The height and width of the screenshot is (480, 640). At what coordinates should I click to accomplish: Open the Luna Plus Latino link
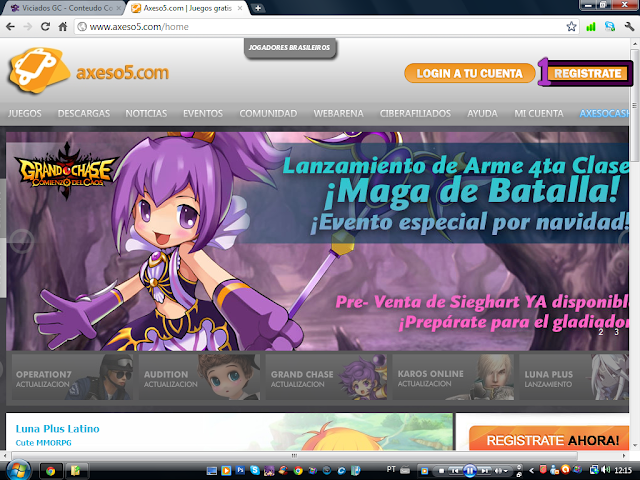coord(58,429)
